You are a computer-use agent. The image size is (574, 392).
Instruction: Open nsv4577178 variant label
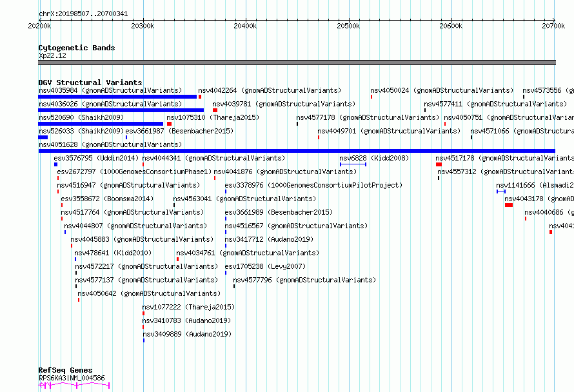(368, 117)
